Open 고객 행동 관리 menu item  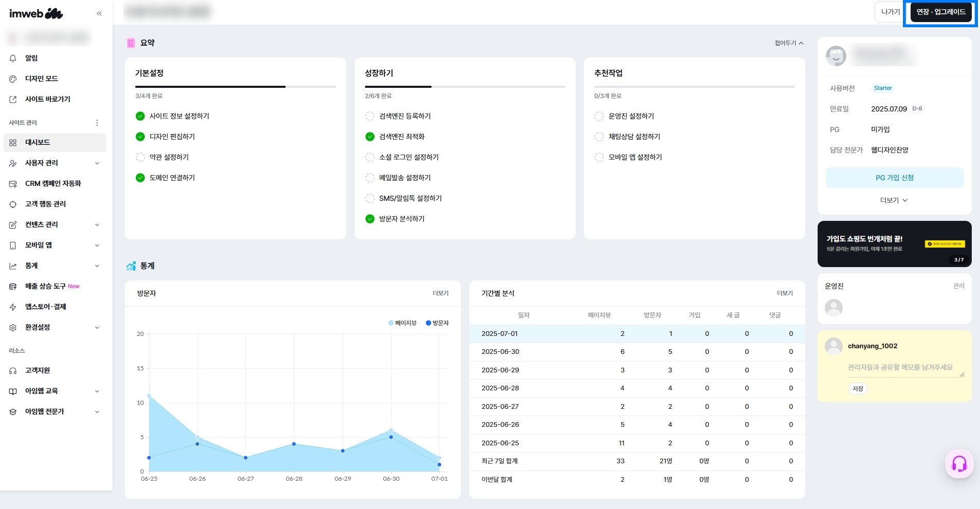[55, 204]
